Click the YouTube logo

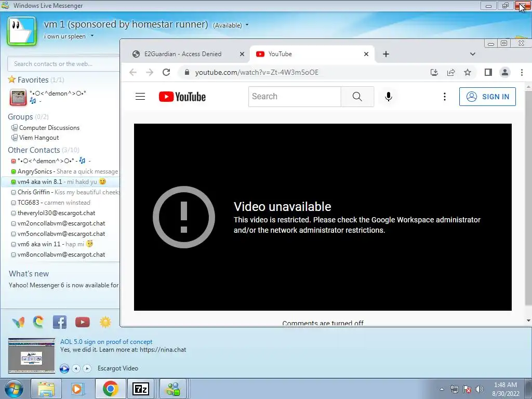pyautogui.click(x=182, y=97)
